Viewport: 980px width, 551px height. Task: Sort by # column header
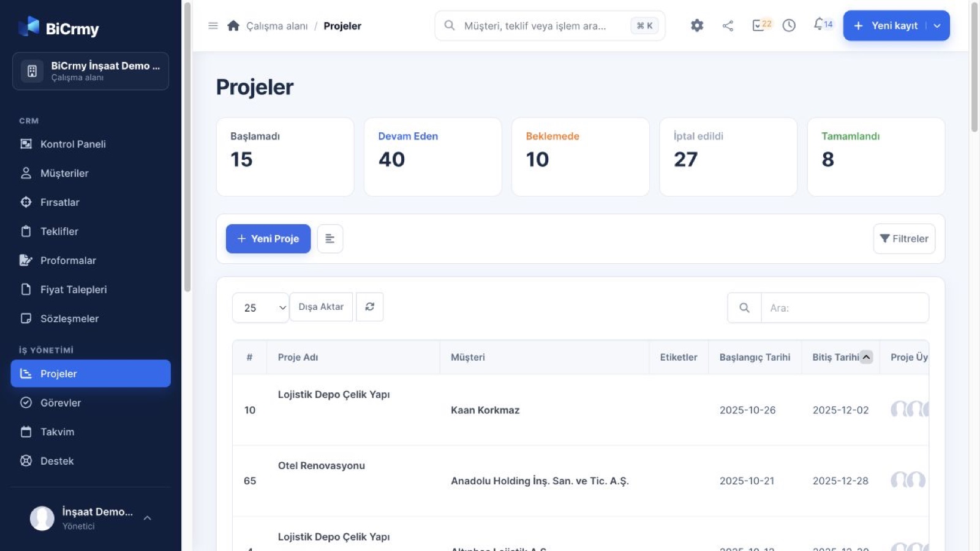point(250,357)
